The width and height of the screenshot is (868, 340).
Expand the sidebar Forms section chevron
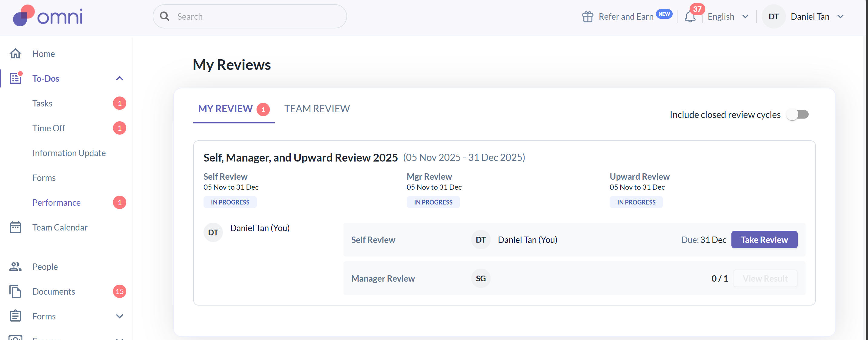pos(120,316)
